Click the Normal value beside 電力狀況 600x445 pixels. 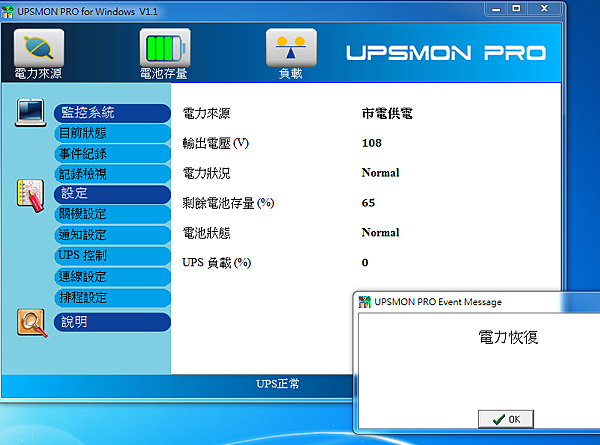pyautogui.click(x=380, y=173)
